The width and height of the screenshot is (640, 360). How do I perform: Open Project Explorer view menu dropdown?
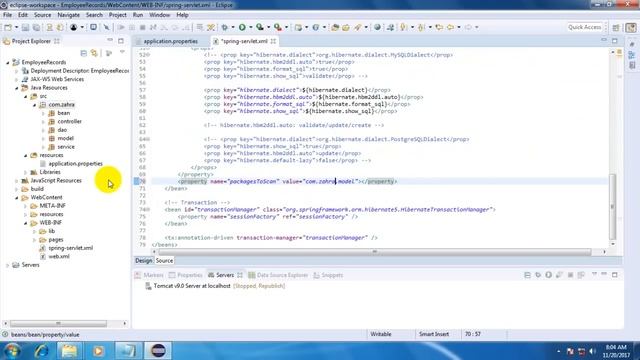(122, 53)
